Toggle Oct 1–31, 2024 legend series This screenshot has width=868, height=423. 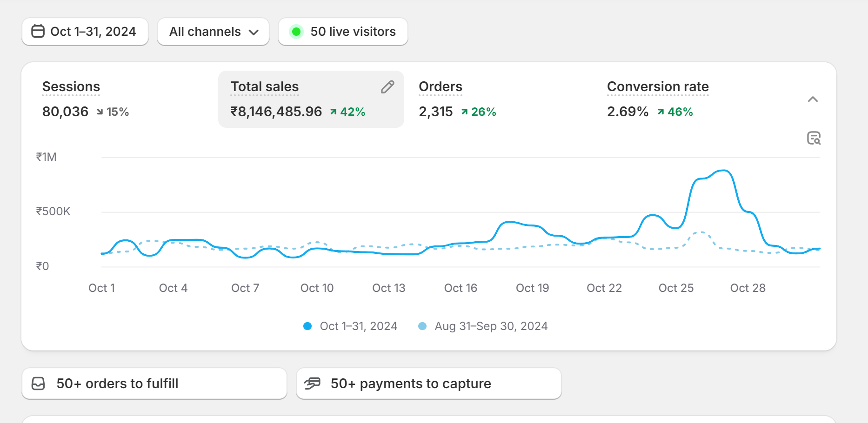[350, 326]
